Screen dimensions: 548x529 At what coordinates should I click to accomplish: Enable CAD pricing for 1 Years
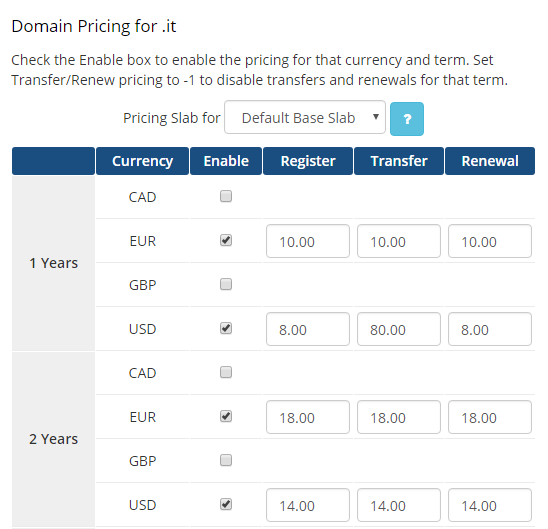coord(226,196)
